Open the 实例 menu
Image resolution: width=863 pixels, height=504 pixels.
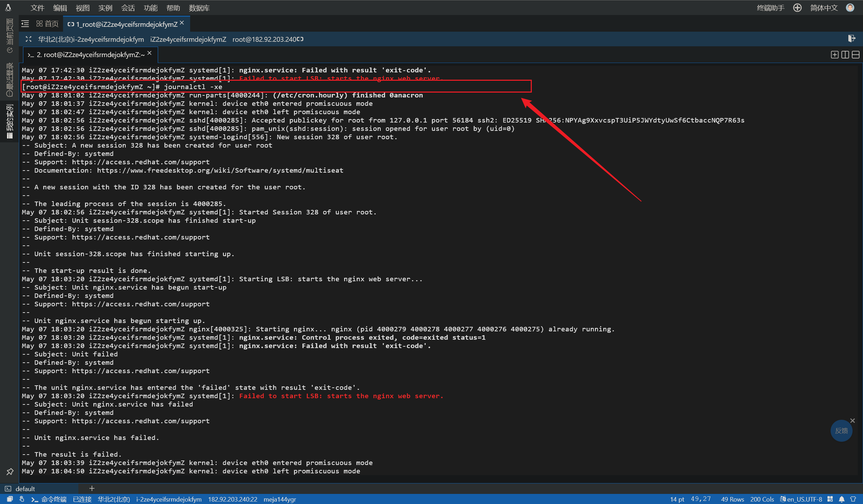click(x=105, y=8)
